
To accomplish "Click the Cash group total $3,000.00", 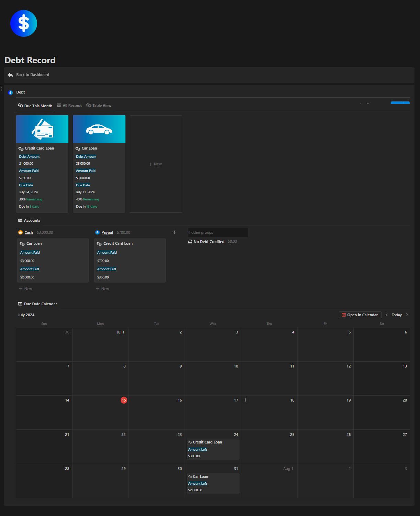I will pyautogui.click(x=45, y=232).
